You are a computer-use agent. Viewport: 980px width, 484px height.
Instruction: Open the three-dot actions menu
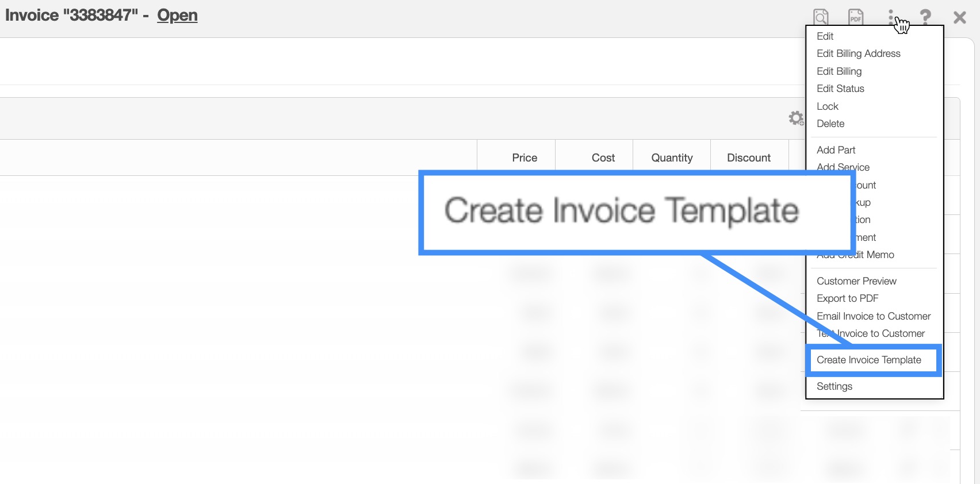[x=891, y=17]
